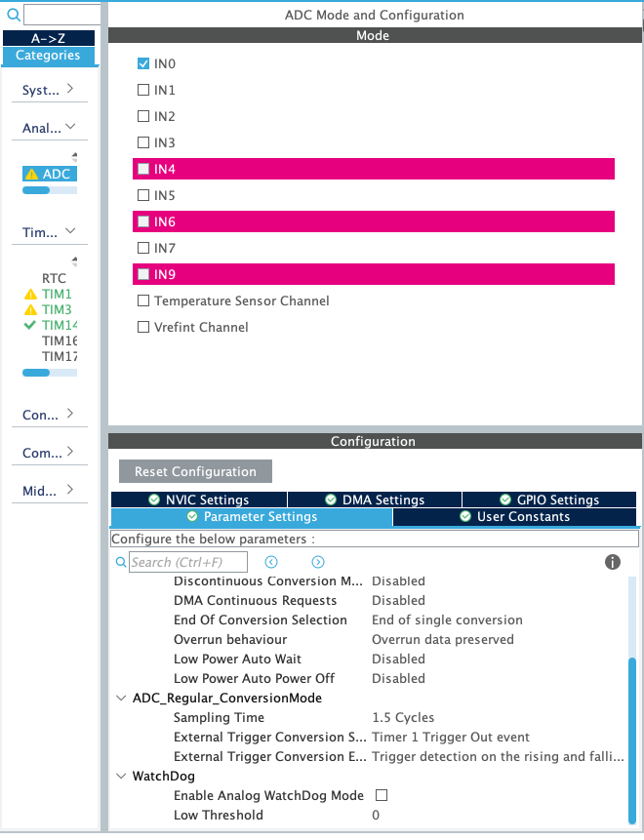644x840 pixels.
Task: Click End of single conversion value
Action: (447, 620)
